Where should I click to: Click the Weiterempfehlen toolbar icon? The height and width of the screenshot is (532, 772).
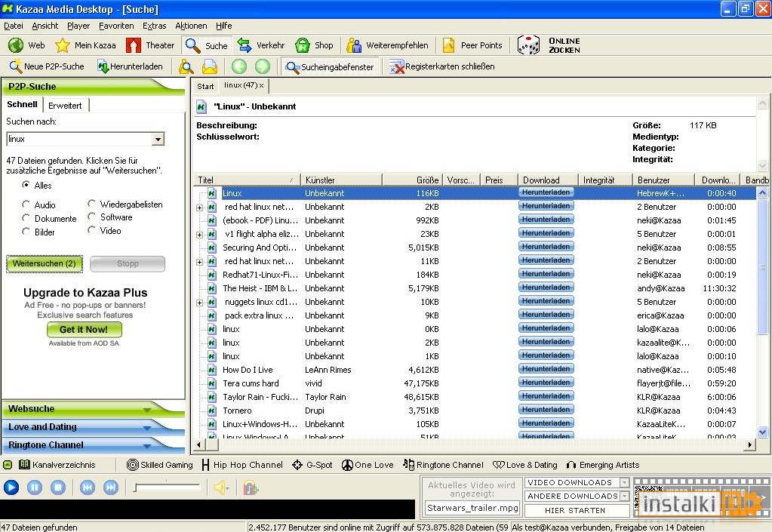(x=387, y=45)
